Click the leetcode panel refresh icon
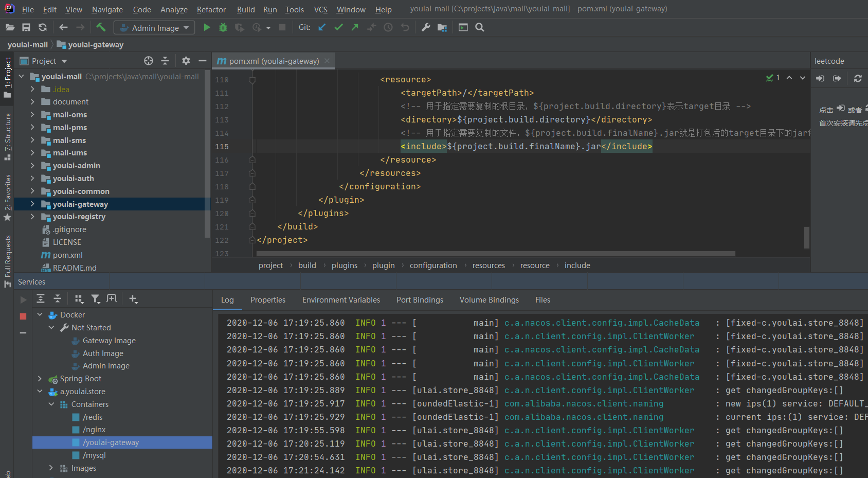 pyautogui.click(x=858, y=78)
